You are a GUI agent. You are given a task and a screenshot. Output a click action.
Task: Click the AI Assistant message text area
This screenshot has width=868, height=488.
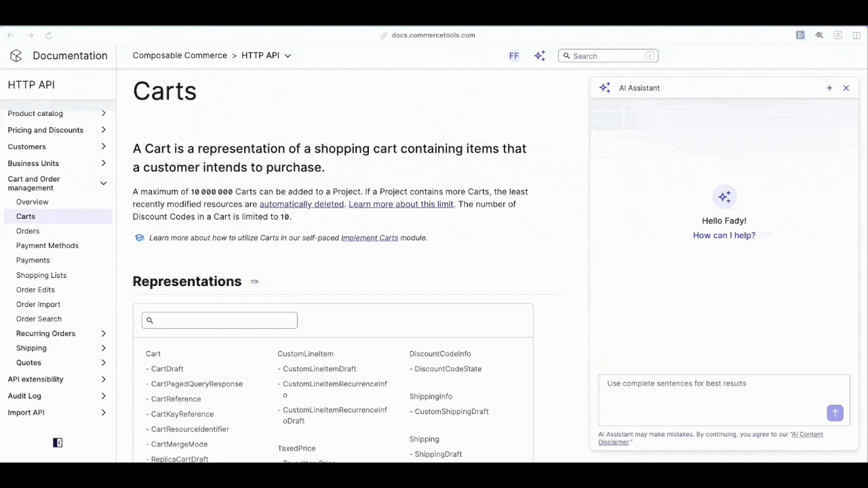pyautogui.click(x=724, y=400)
